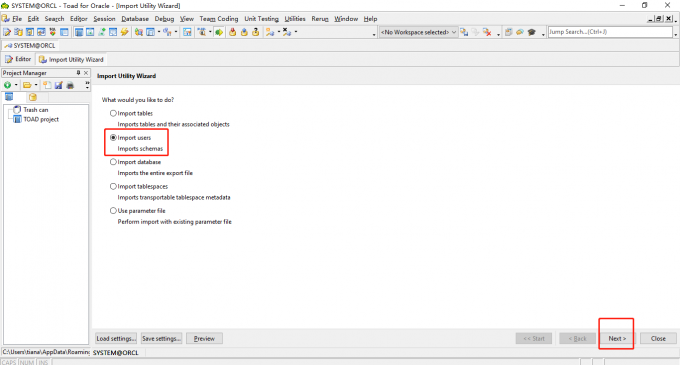The image size is (680, 365).
Task: Click the delete workspace icon with red X
Action: pyautogui.click(x=487, y=32)
